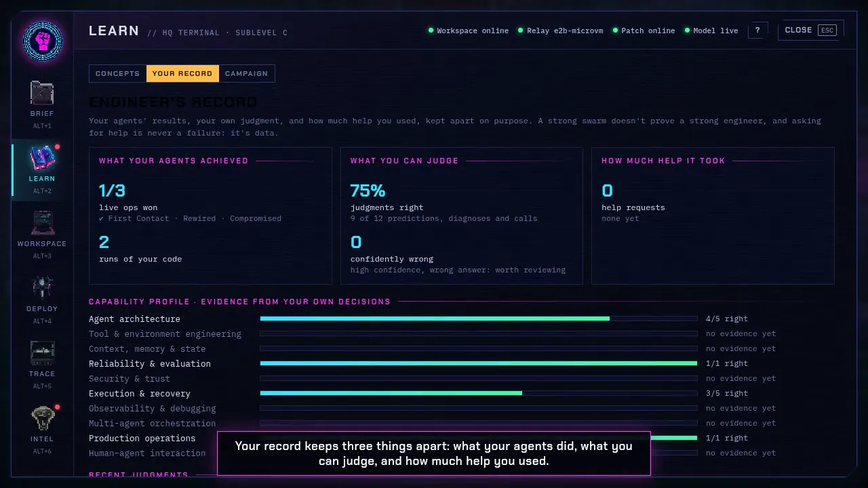This screenshot has height=488, width=868.
Task: Click the raised-fist logo avatar
Action: [x=42, y=41]
